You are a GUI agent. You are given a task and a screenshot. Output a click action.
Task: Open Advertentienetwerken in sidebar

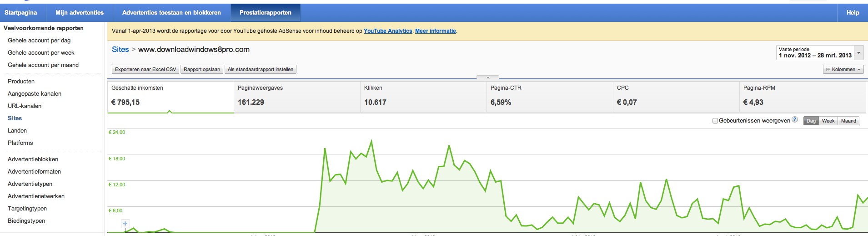(36, 196)
